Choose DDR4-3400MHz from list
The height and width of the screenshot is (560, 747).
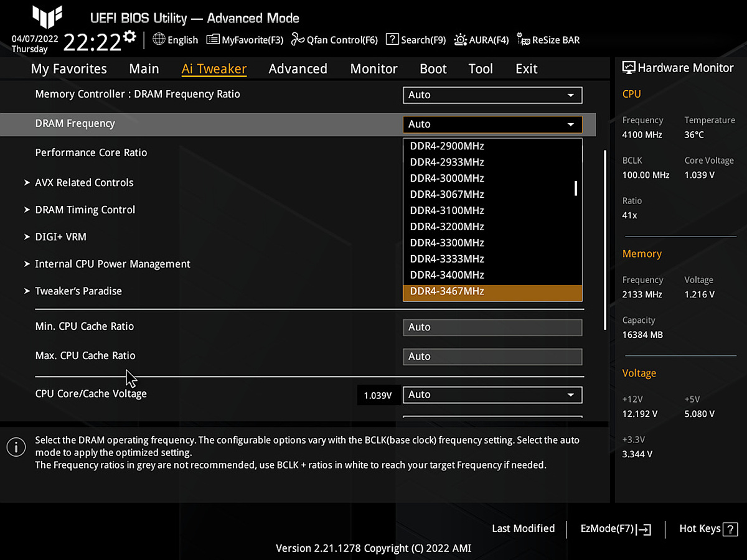tap(492, 276)
